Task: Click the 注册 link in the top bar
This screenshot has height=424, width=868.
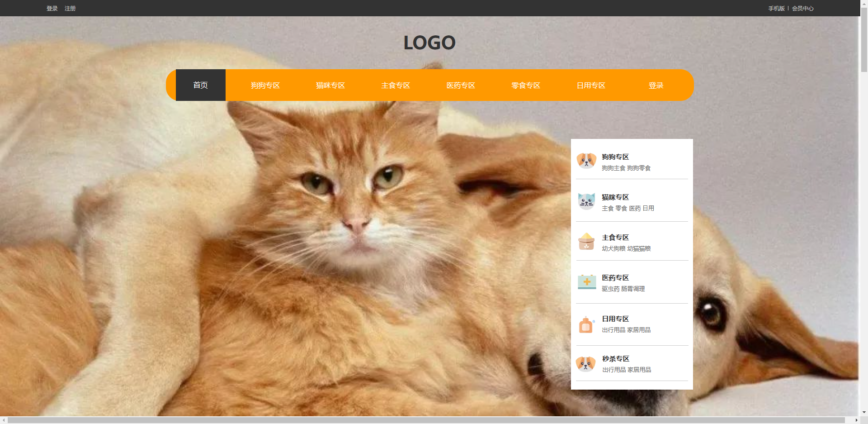Action: [70, 9]
